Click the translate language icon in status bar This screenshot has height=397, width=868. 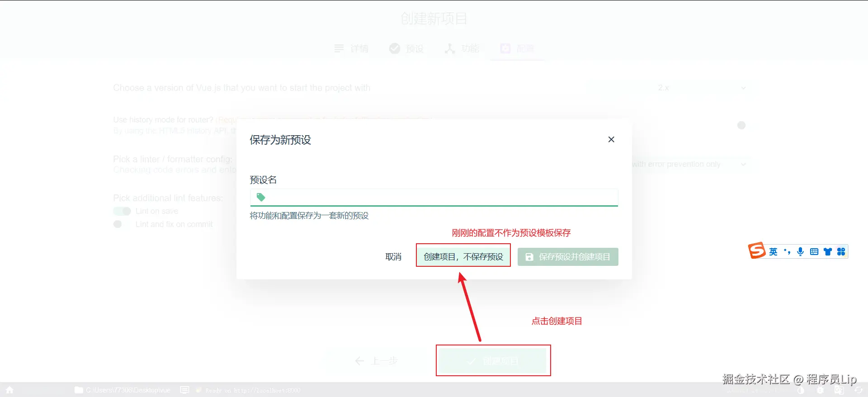pos(840,390)
